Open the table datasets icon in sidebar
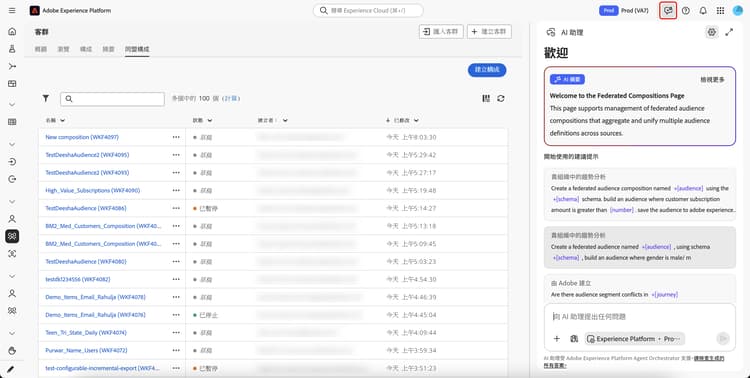The image size is (750, 378). click(12, 122)
